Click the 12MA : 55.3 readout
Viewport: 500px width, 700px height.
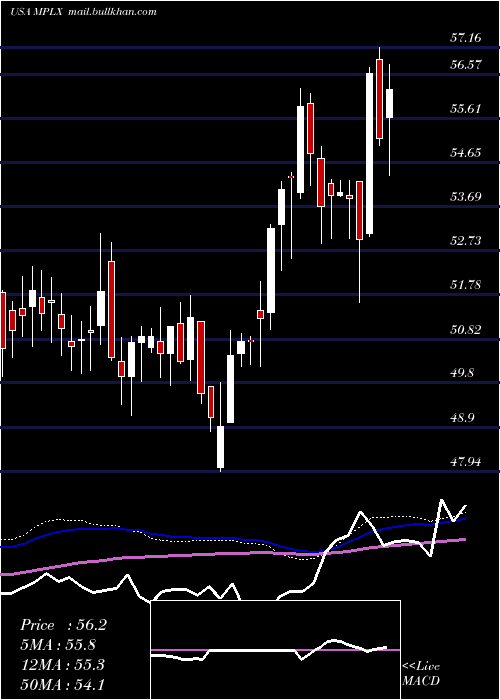coord(62,665)
